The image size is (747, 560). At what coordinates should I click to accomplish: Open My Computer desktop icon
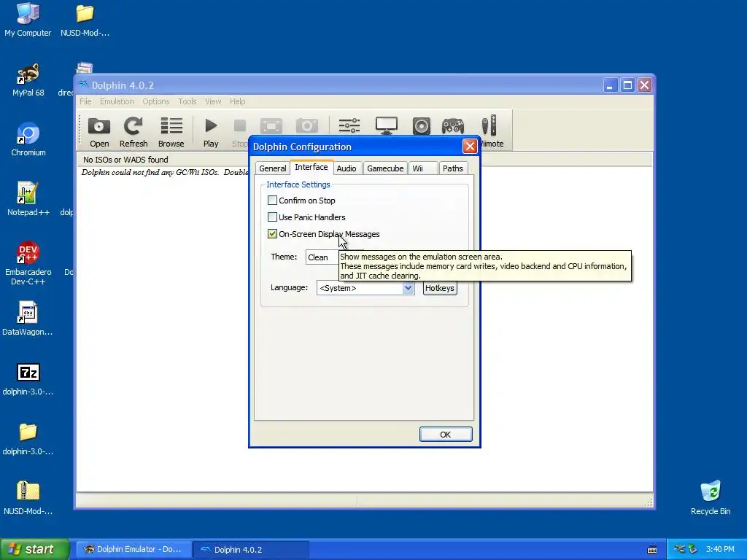click(28, 20)
